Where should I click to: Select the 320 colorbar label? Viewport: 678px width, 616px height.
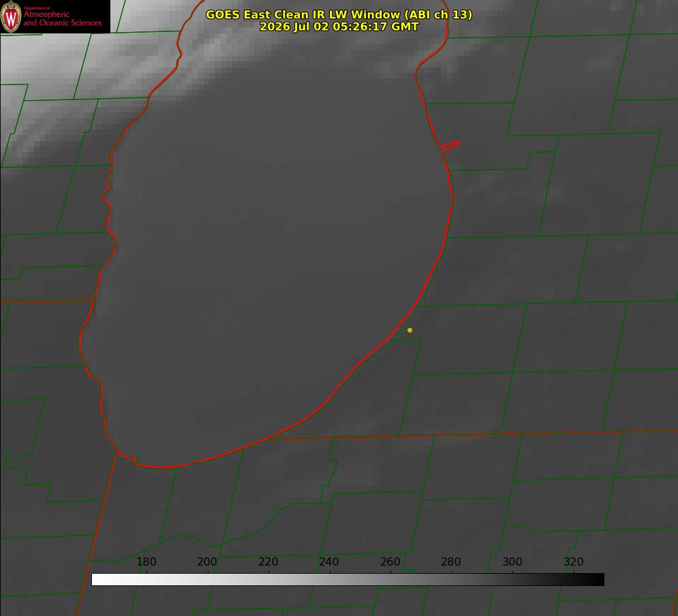[x=574, y=561]
